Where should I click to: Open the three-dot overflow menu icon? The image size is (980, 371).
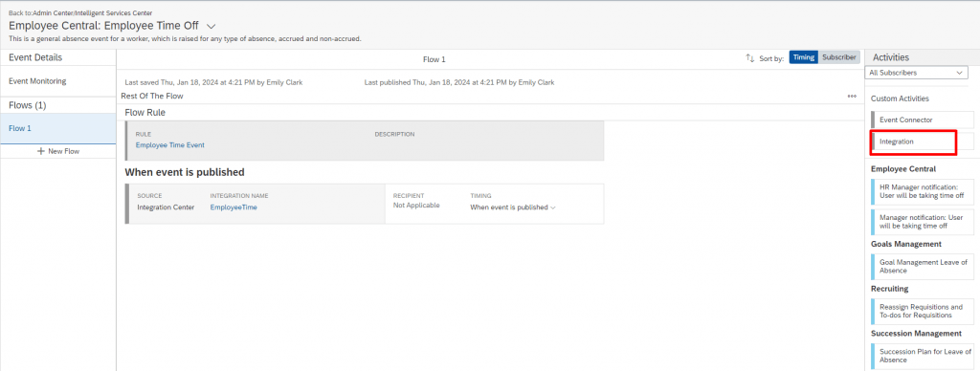[852, 97]
